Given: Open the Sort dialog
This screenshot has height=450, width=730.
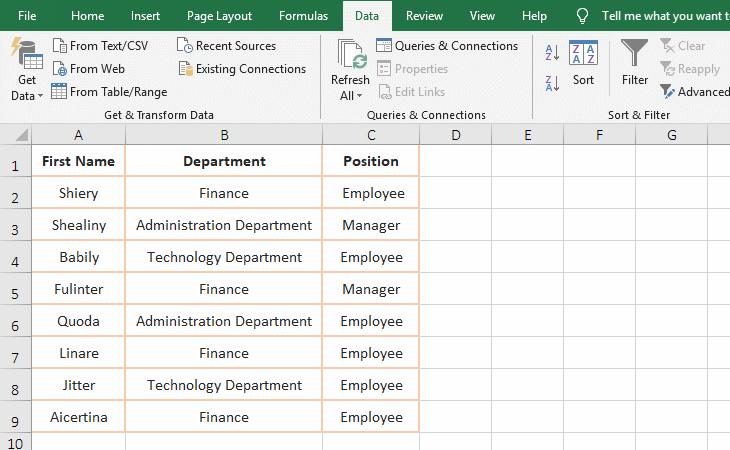Looking at the screenshot, I should [583, 65].
